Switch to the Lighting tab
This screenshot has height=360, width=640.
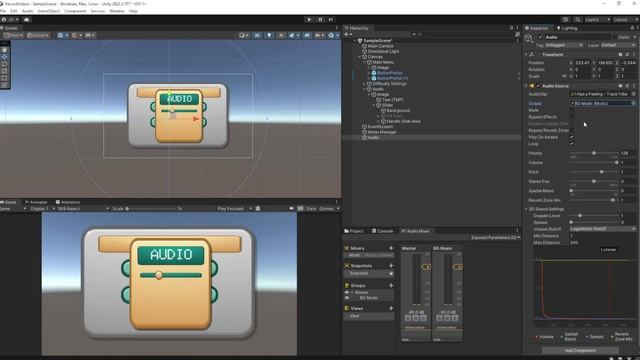point(567,28)
